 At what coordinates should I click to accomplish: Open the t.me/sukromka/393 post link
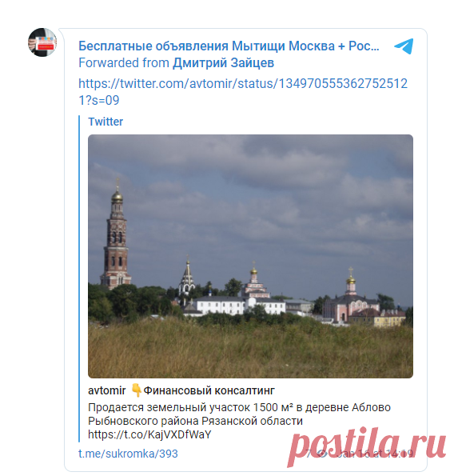coord(128,454)
